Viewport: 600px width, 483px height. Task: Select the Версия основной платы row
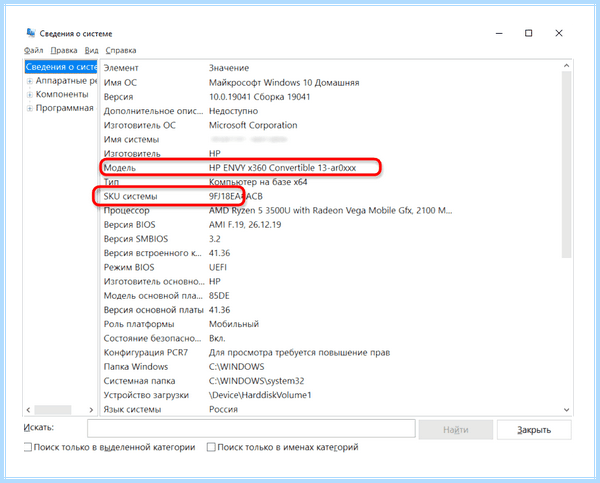click(331, 310)
